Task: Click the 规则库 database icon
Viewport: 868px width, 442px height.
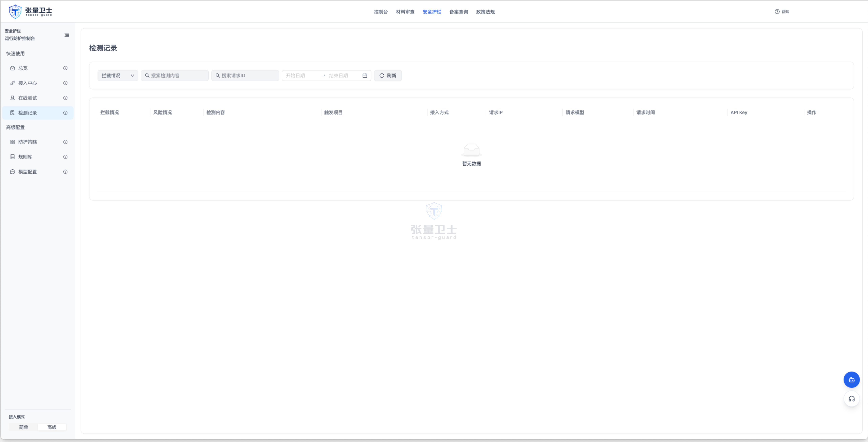Action: coord(13,157)
